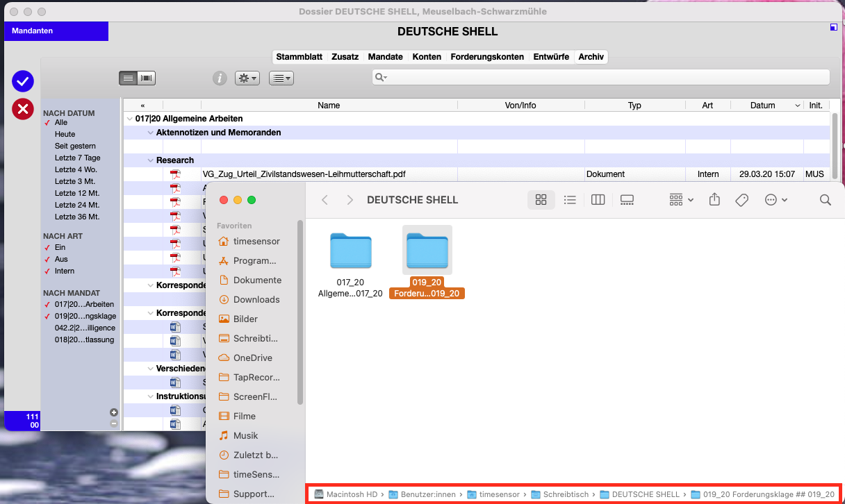Screen dimensions: 845x504
Task: Click Macintosh HD in the Finder path bar
Action: tap(345, 494)
